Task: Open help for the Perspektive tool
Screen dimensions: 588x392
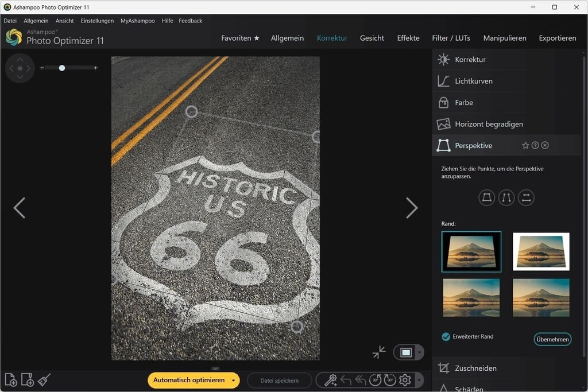Action: click(535, 146)
